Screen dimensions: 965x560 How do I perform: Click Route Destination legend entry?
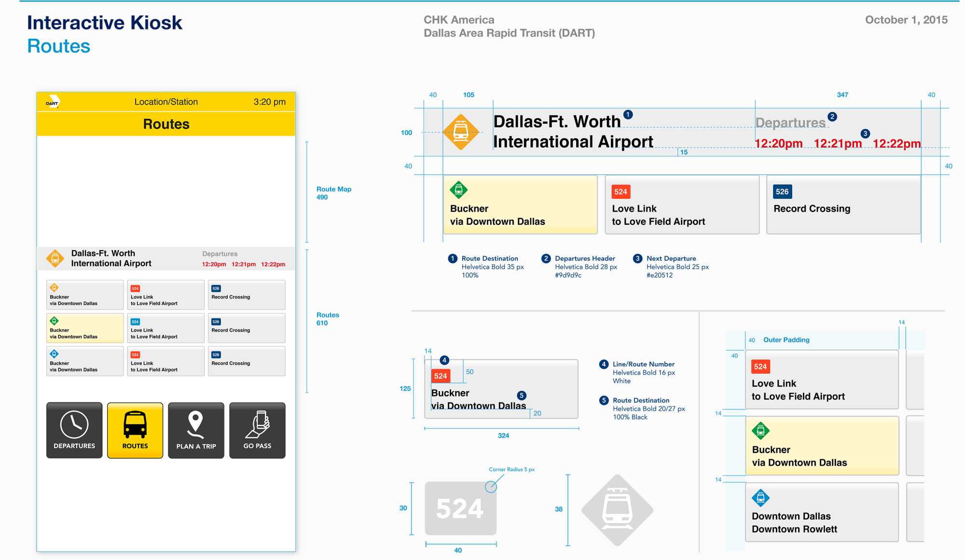(x=486, y=267)
